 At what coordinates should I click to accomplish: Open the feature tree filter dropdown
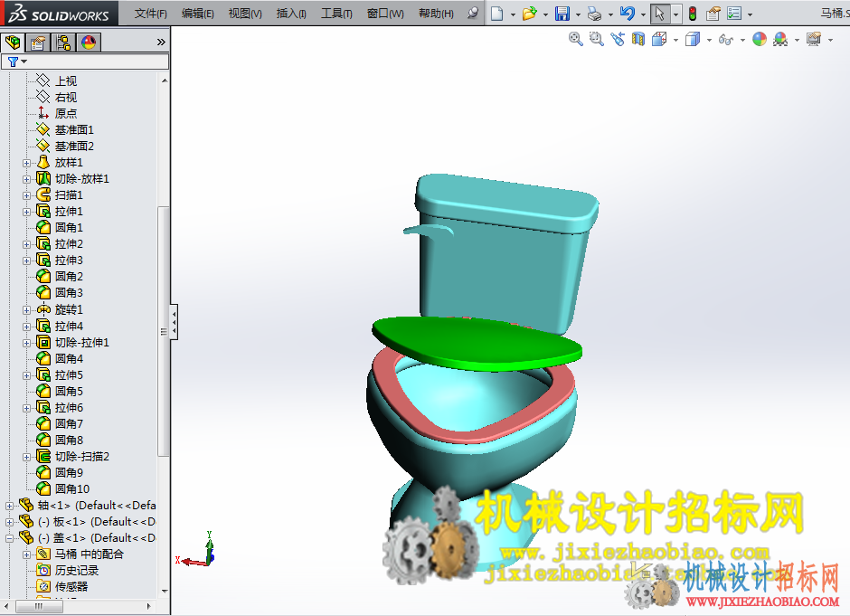click(x=17, y=62)
